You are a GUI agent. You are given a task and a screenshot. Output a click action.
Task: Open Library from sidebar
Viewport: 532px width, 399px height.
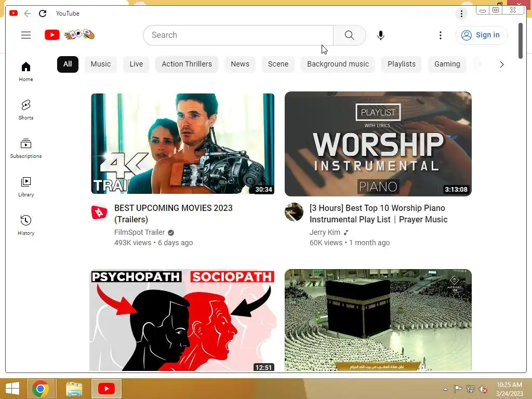click(x=26, y=187)
